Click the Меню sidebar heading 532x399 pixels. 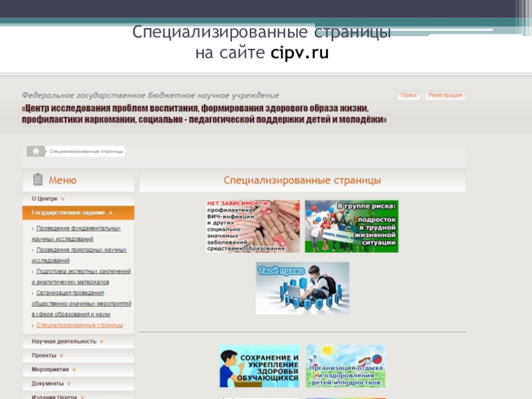(x=63, y=180)
